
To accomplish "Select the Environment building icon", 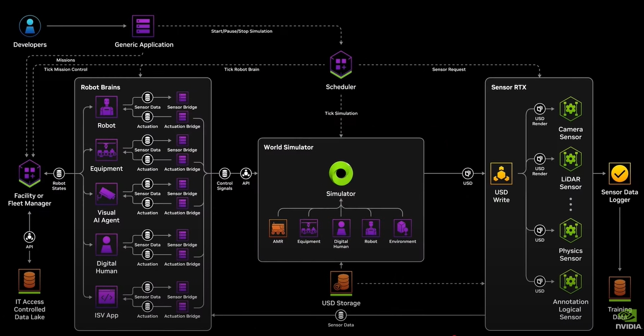I will pyautogui.click(x=403, y=228).
